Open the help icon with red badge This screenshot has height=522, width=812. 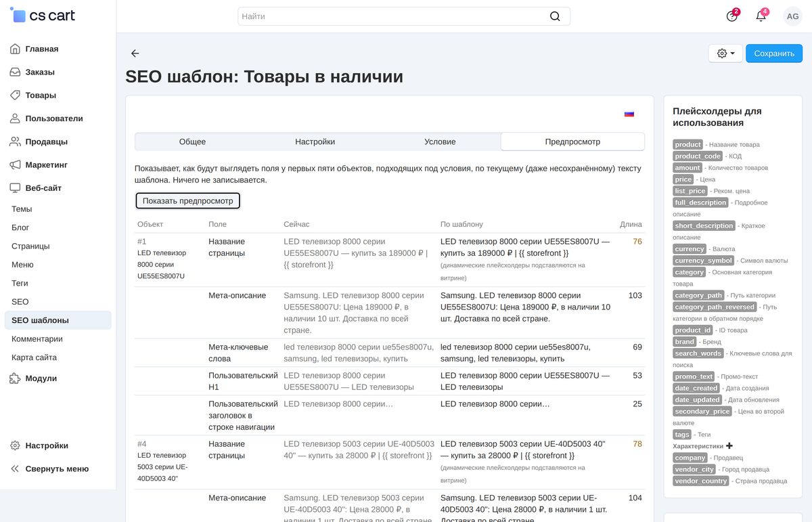point(731,16)
